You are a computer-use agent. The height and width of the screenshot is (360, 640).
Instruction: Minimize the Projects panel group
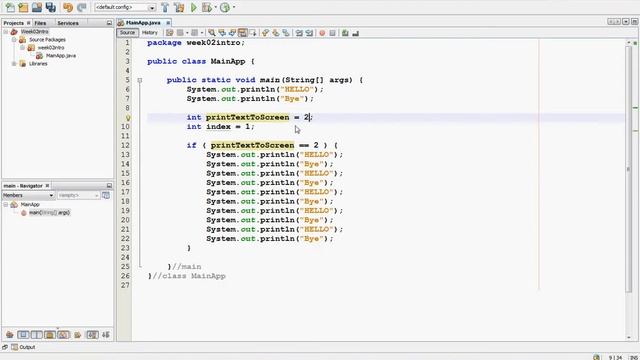109,23
